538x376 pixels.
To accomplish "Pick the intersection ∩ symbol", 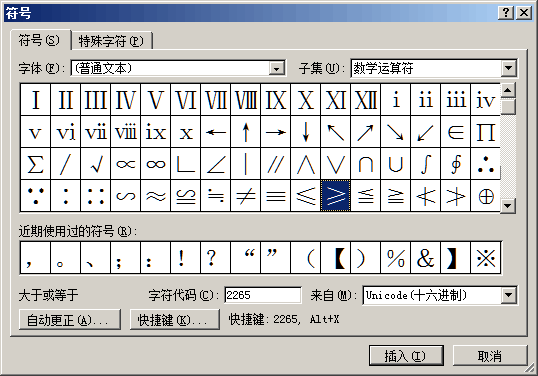I will click(x=365, y=164).
